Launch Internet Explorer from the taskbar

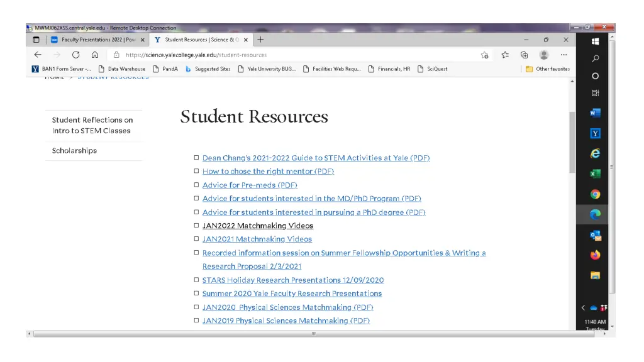tap(595, 153)
